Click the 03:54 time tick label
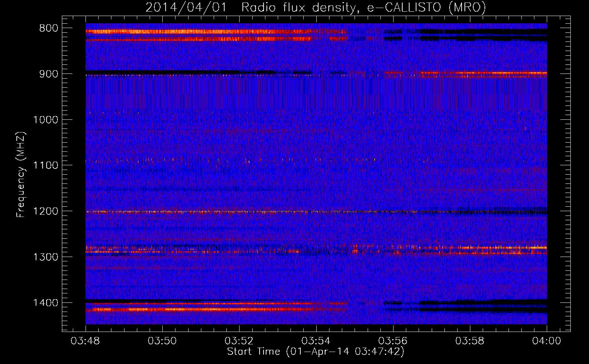The width and height of the screenshot is (589, 364). click(x=316, y=341)
